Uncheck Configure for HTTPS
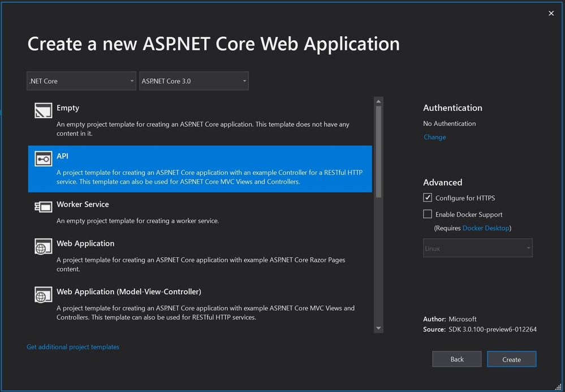The width and height of the screenshot is (565, 392). 428,198
